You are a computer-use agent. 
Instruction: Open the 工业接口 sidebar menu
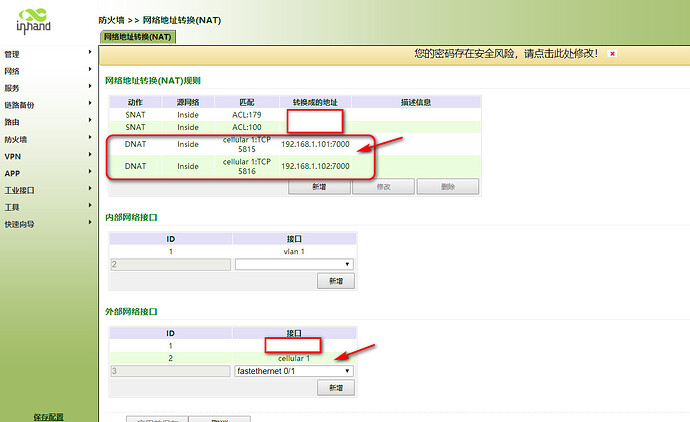19,190
